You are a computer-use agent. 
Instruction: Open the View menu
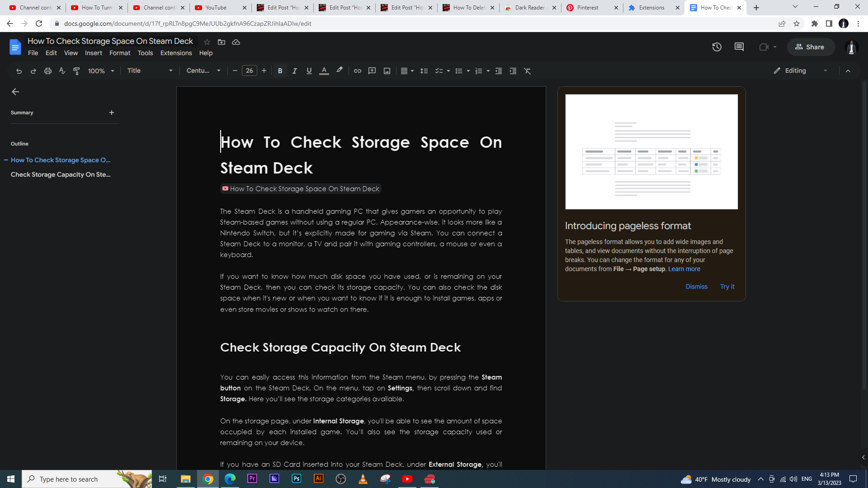pyautogui.click(x=71, y=53)
